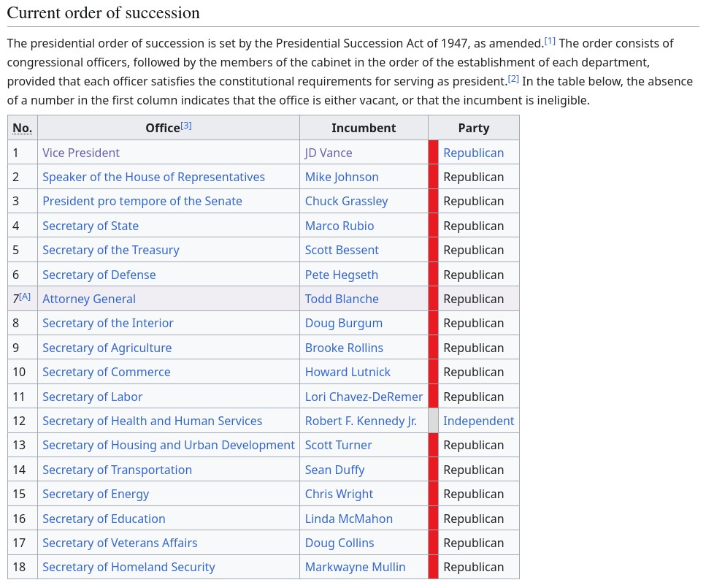This screenshot has height=588, width=706.
Task: Follow footnote [3] next to Office header
Action: tap(186, 126)
